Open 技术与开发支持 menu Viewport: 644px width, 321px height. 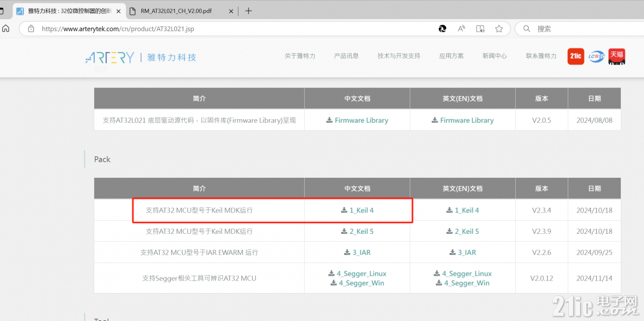click(x=399, y=56)
